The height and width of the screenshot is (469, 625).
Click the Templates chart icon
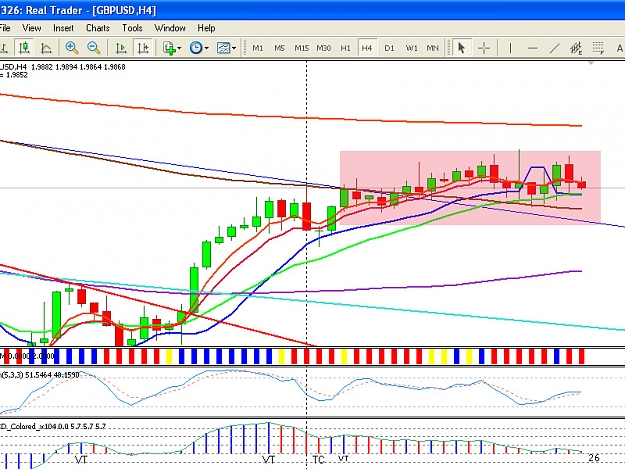[x=223, y=48]
